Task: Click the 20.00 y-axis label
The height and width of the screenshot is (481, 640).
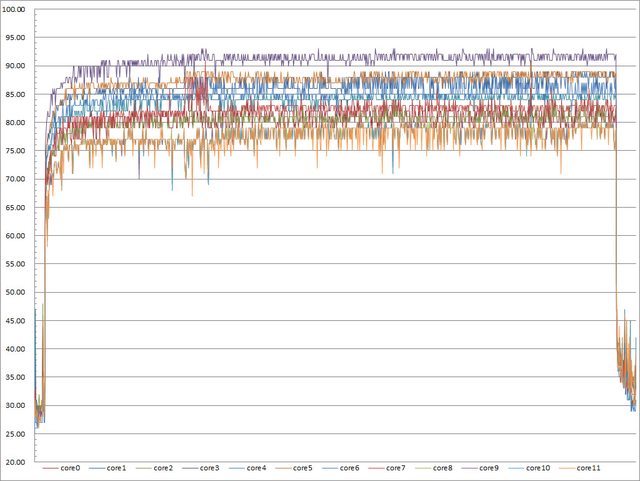Action: 17,463
